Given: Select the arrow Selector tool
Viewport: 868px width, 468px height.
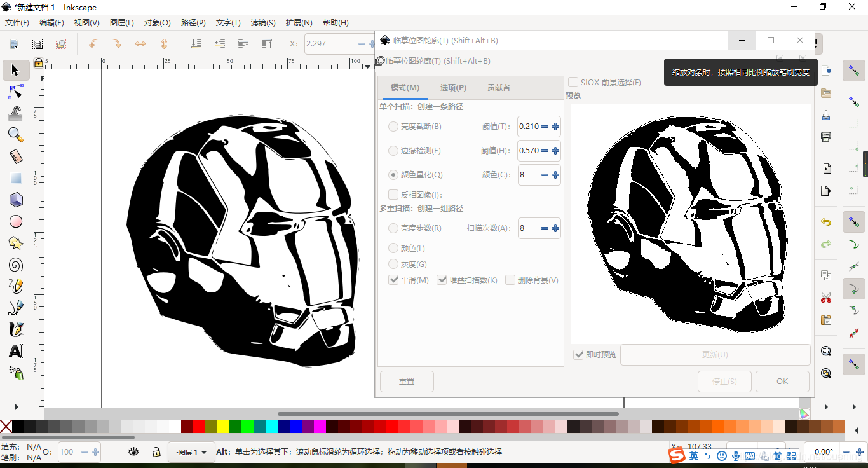Looking at the screenshot, I should [x=16, y=70].
